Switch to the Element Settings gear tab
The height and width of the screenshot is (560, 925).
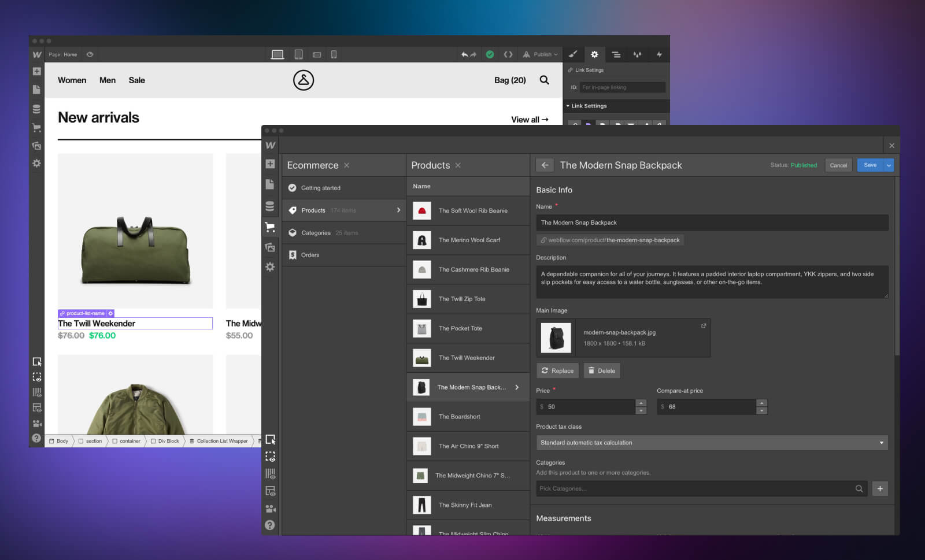pos(594,54)
